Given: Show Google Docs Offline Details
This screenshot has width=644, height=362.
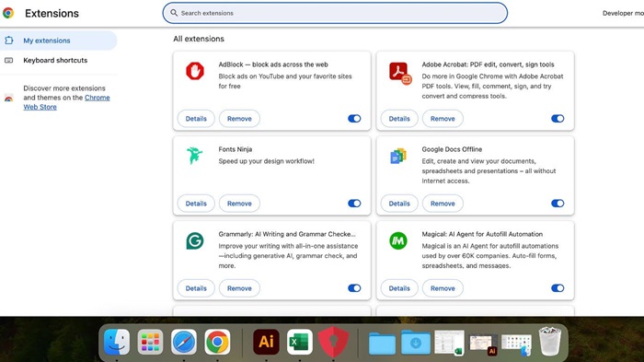Looking at the screenshot, I should 399,204.
